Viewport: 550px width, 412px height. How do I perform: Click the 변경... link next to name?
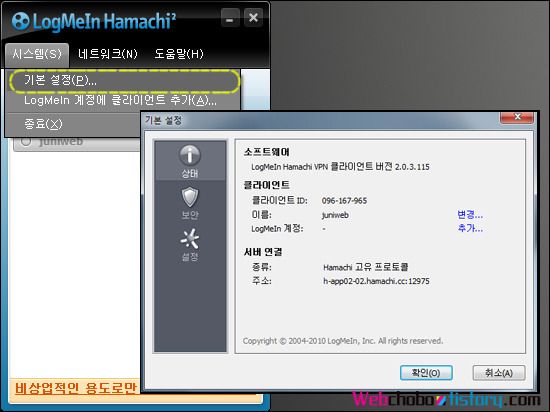point(470,214)
